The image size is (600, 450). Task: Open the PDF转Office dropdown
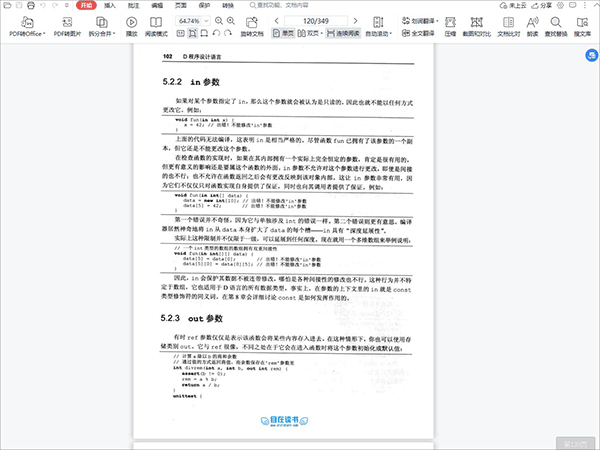pyautogui.click(x=27, y=26)
